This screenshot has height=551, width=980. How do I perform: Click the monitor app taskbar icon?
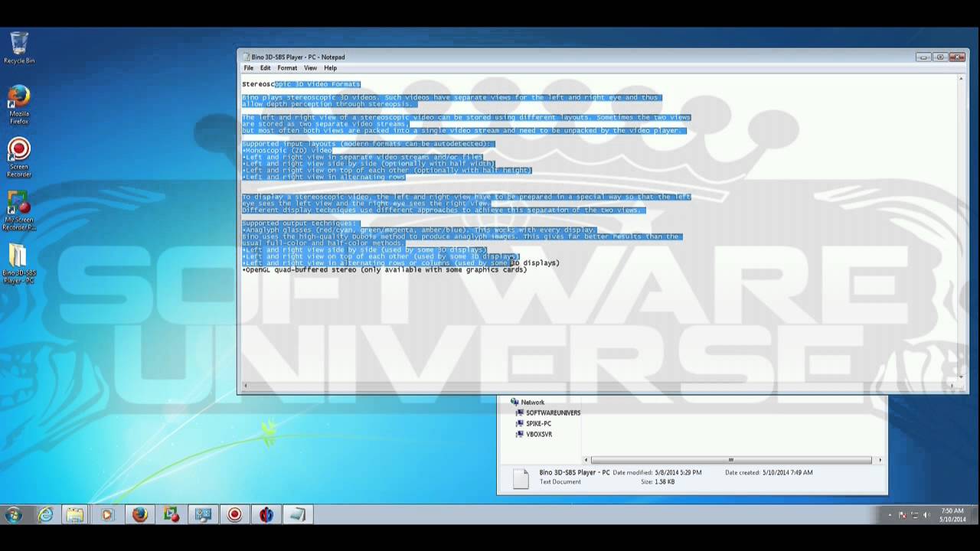click(203, 515)
